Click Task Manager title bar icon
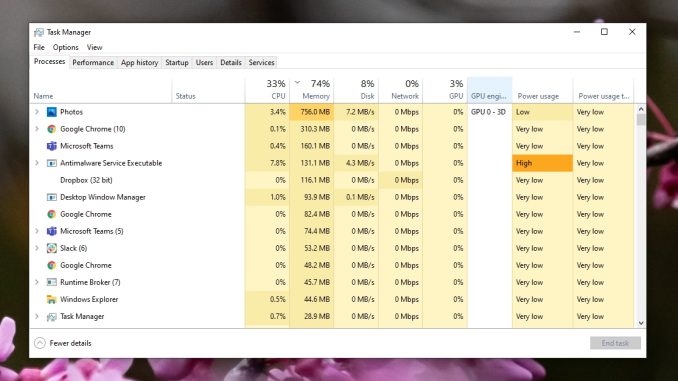 click(x=39, y=32)
